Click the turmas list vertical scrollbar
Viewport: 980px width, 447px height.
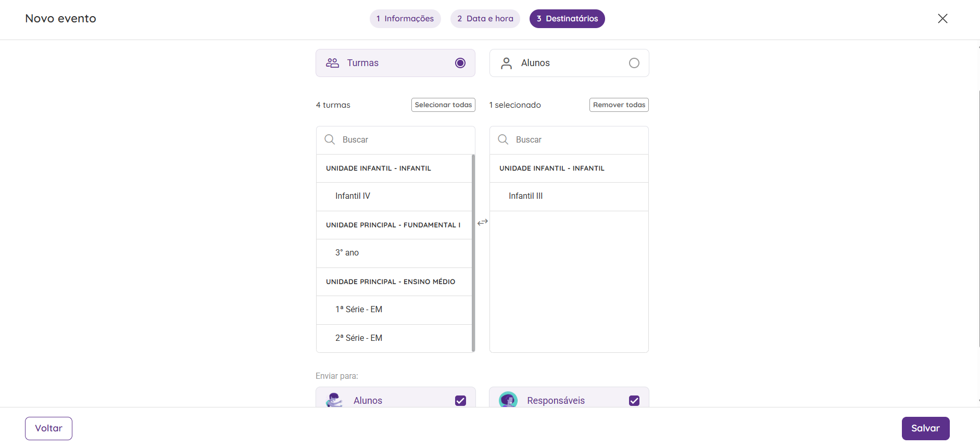(473, 253)
